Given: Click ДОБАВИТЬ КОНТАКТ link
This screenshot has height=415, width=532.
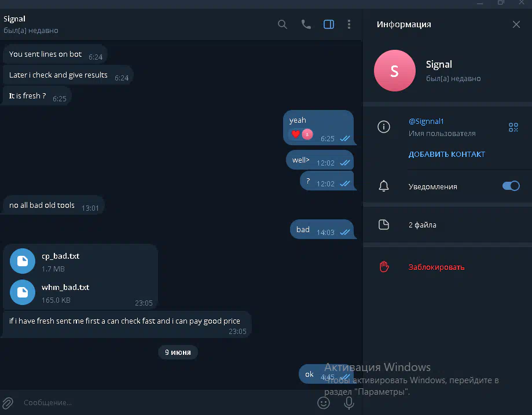Looking at the screenshot, I should (446, 154).
